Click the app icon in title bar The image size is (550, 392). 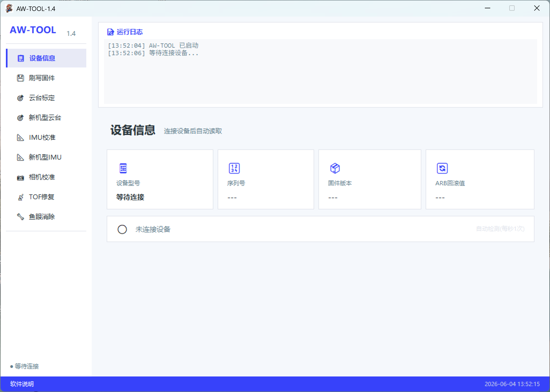9,8
